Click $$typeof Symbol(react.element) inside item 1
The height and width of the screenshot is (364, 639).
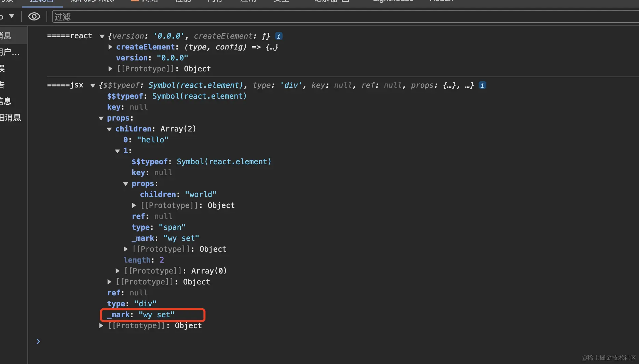pos(202,162)
